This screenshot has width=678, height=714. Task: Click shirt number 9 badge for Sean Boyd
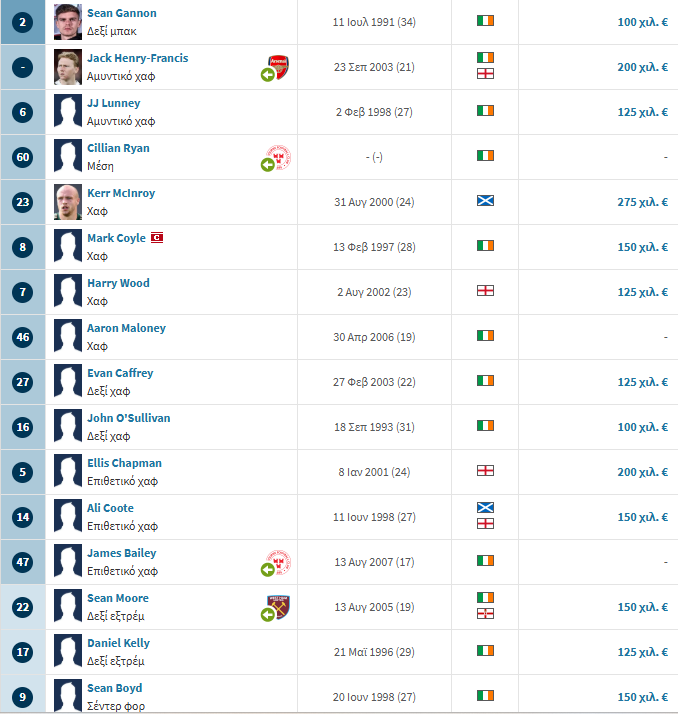(x=23, y=697)
